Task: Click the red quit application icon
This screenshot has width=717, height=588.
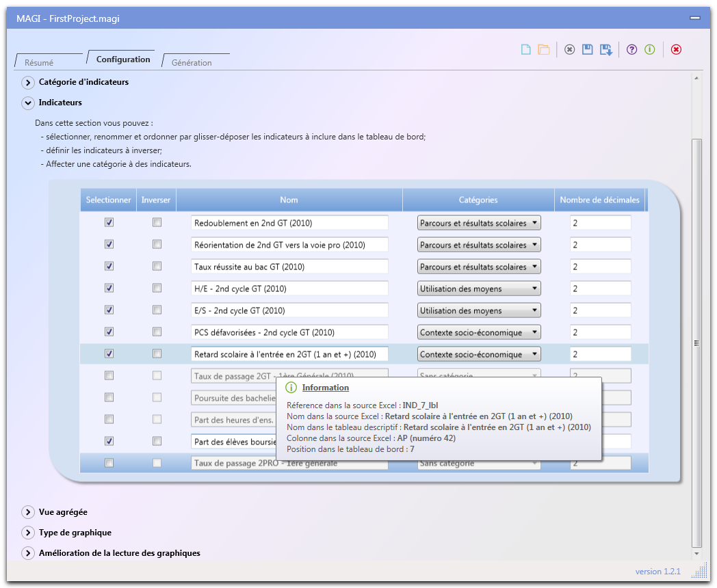Action: coord(676,49)
